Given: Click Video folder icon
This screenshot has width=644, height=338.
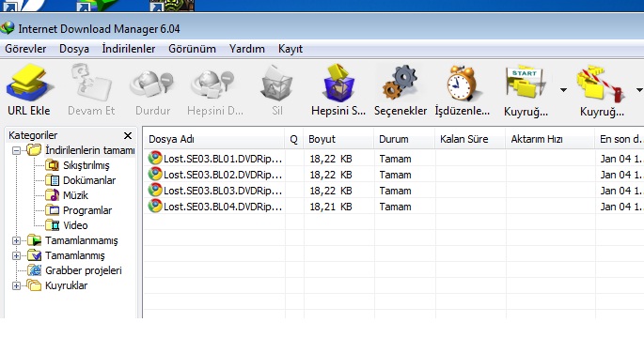Looking at the screenshot, I should click(52, 225).
